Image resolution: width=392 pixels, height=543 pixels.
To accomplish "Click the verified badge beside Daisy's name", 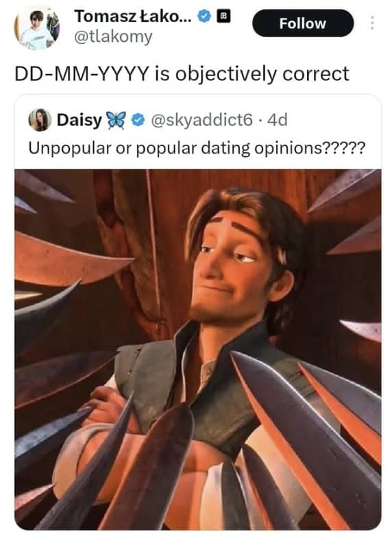I will [138, 120].
